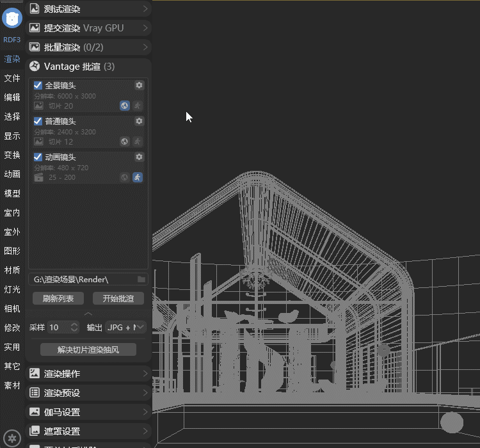Toggle panorama globe icon on 普通镜头
The height and width of the screenshot is (448, 480).
pos(125,141)
